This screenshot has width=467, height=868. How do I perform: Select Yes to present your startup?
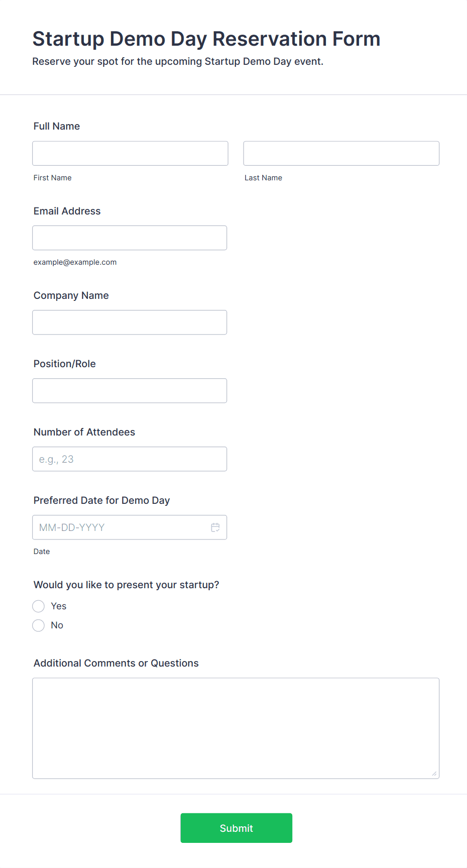(x=39, y=606)
